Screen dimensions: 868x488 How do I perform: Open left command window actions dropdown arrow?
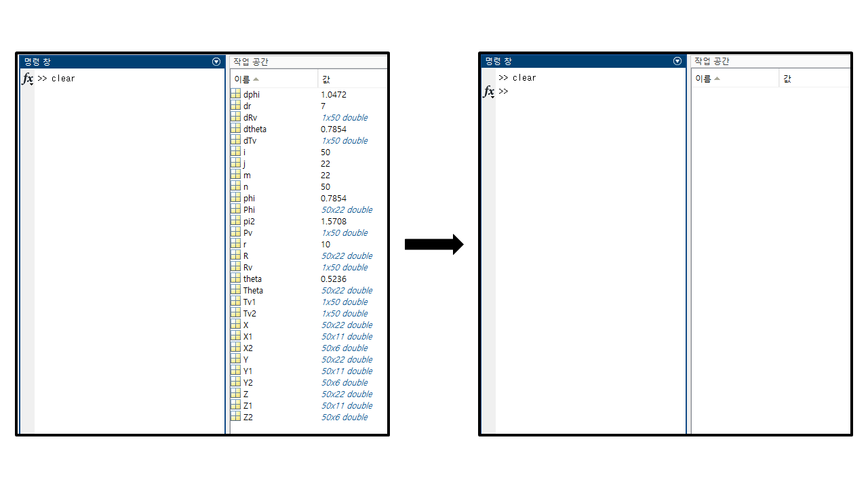[216, 62]
